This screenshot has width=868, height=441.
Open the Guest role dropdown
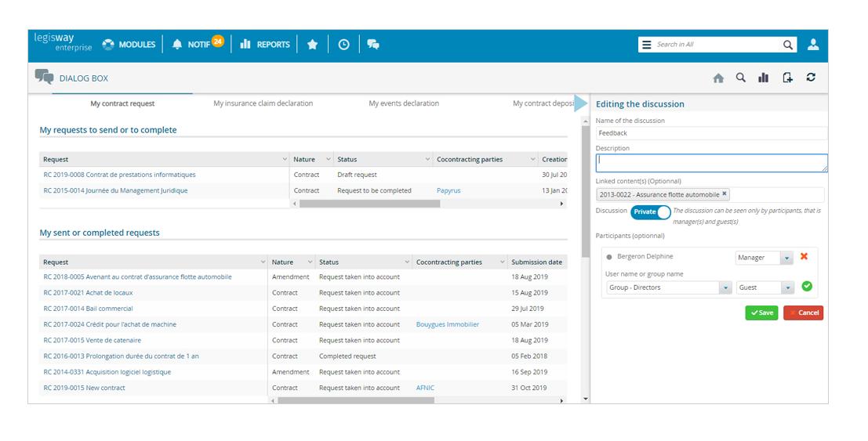click(788, 287)
